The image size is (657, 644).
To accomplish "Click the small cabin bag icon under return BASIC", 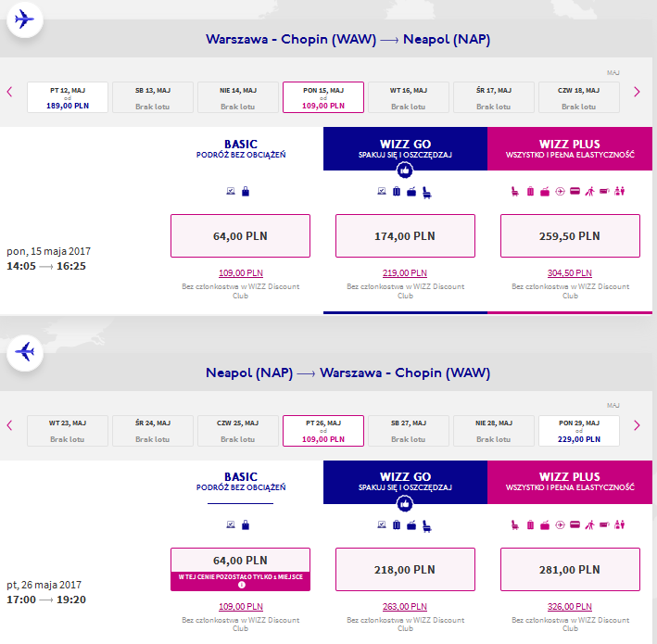I will (x=246, y=524).
